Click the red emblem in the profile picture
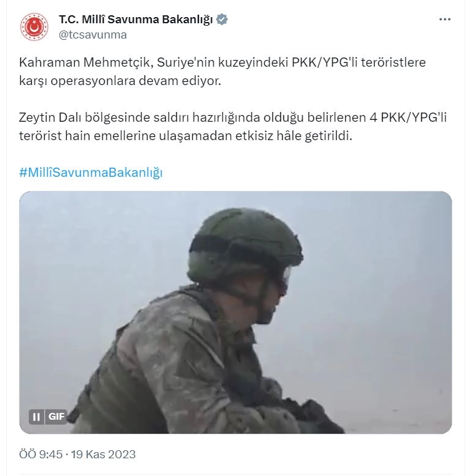Viewport: 475px width, 476px height. tap(34, 27)
